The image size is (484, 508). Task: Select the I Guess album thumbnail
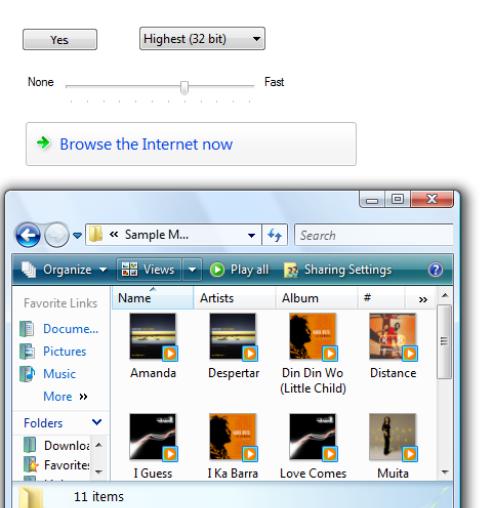153,437
